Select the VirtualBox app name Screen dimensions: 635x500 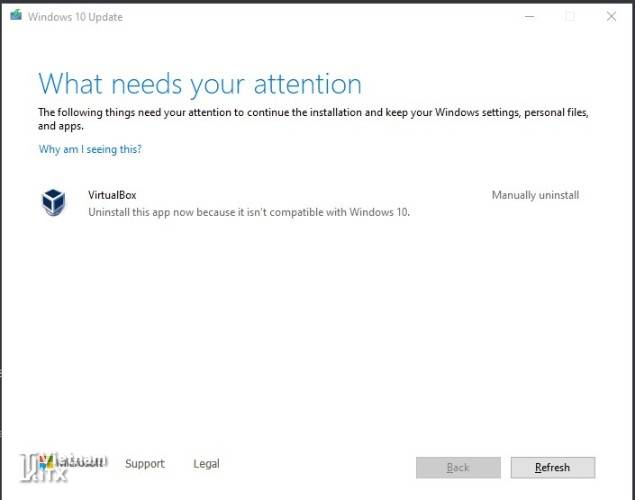point(112,195)
